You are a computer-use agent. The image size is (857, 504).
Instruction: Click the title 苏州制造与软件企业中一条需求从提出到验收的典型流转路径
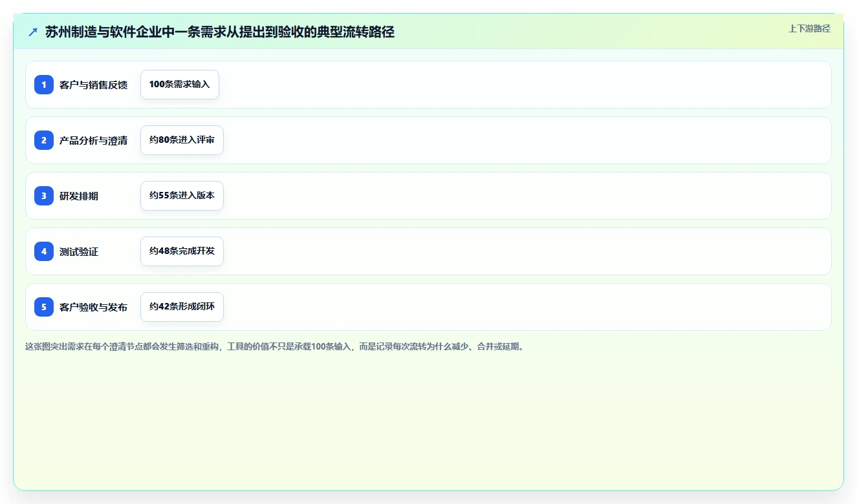point(220,32)
